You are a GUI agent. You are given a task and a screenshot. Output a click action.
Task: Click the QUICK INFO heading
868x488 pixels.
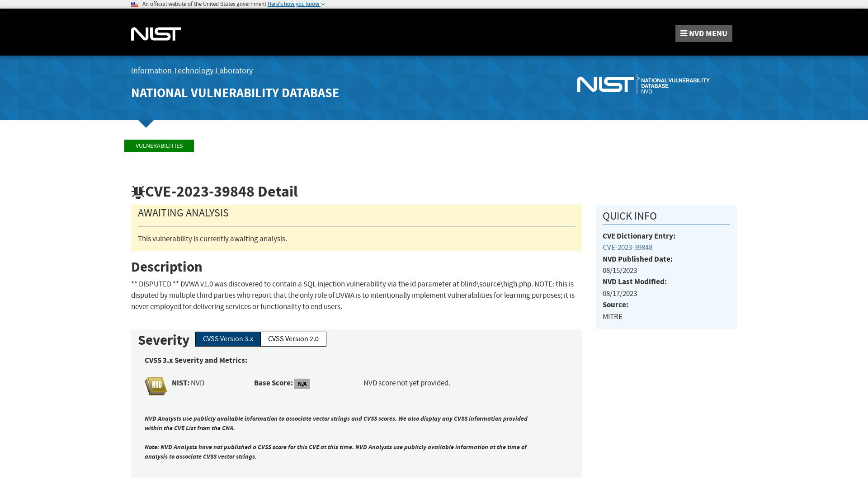[x=630, y=216]
